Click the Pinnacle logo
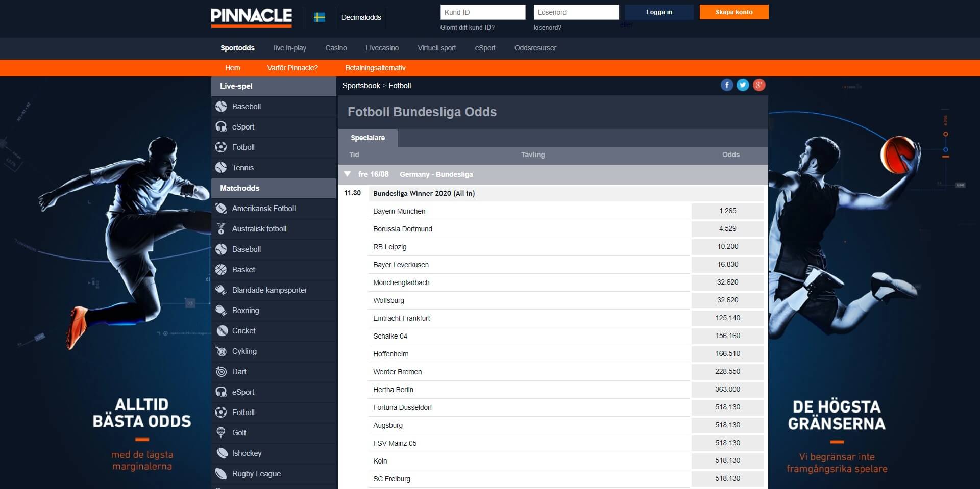The image size is (980, 489). [x=252, y=17]
